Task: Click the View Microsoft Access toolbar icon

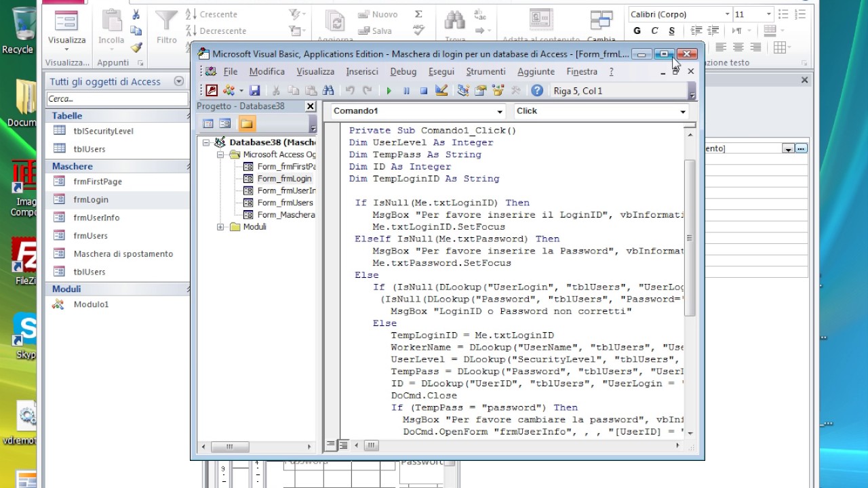Action: tap(212, 90)
